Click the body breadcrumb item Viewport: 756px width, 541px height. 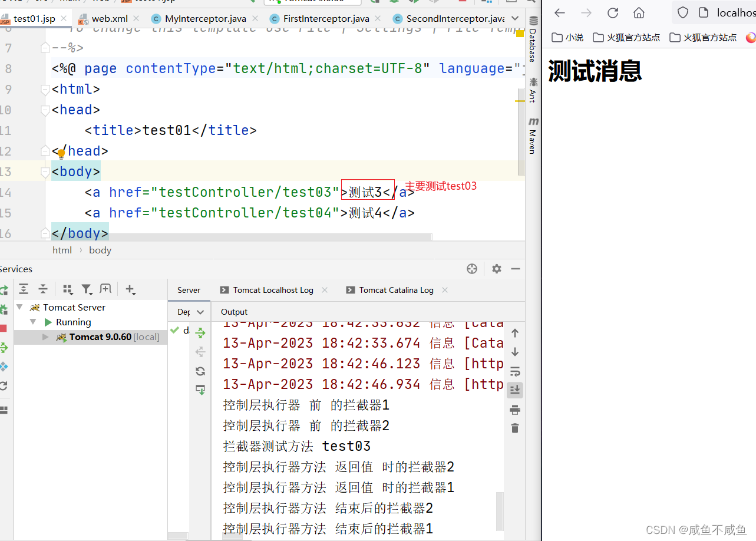click(x=100, y=250)
